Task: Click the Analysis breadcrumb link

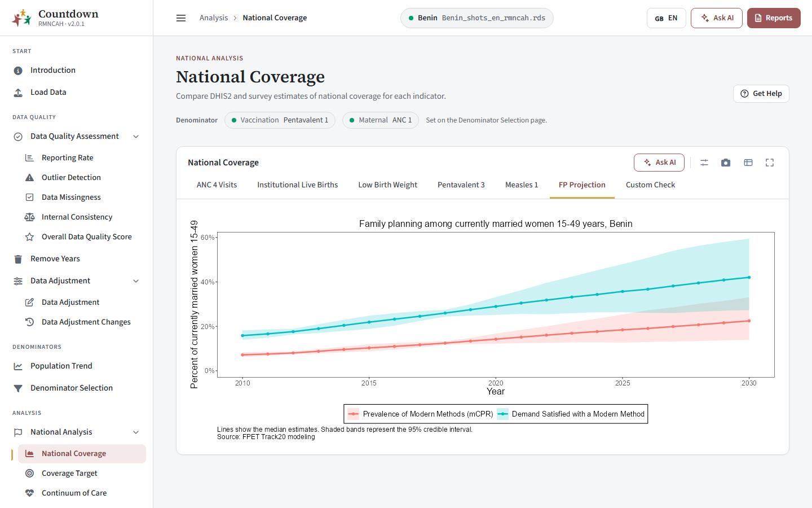Action: (214, 18)
